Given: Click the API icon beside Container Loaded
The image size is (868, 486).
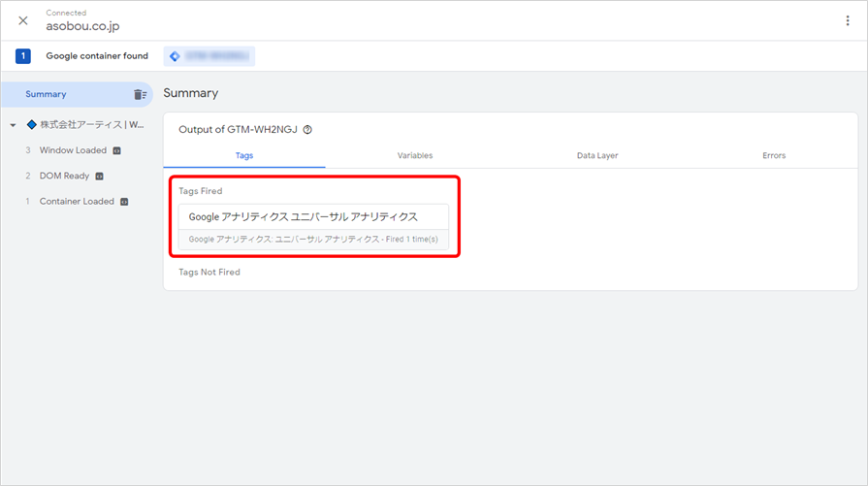Looking at the screenshot, I should (124, 202).
